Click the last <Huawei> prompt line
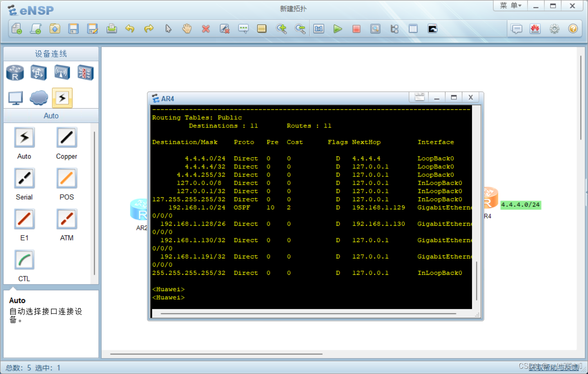 click(168, 298)
